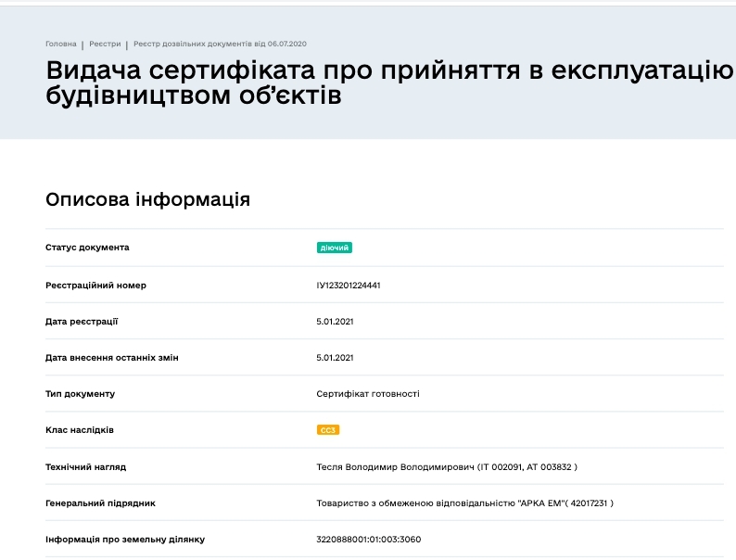Select the contractor АРКА ЕМ company text
Screen dimensions: 736x560
pyautogui.click(x=464, y=503)
